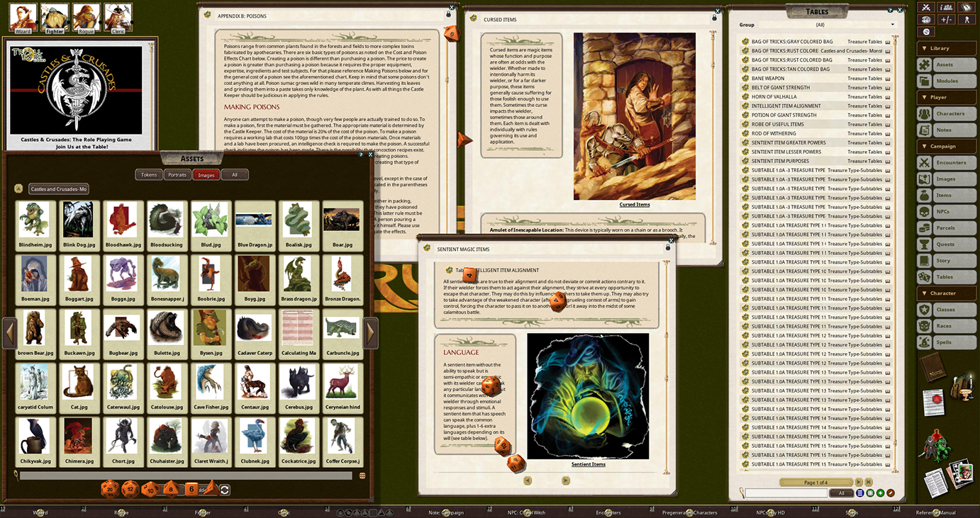Pick up the d12 die
The image size is (980, 518).
(x=130, y=488)
